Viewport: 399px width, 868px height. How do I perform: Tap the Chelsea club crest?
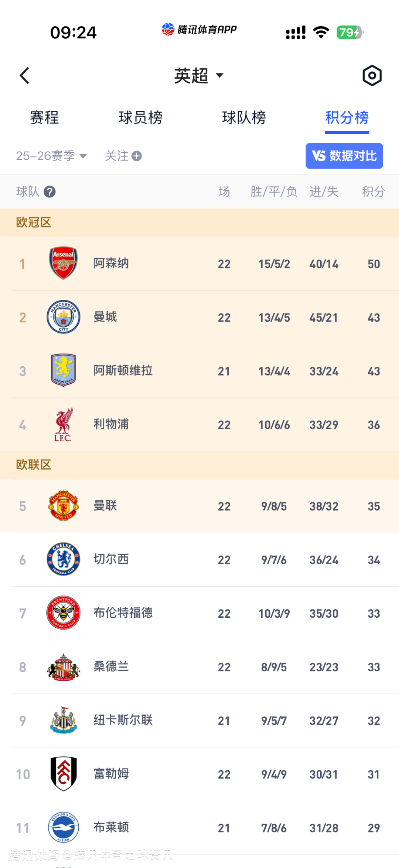point(64,559)
